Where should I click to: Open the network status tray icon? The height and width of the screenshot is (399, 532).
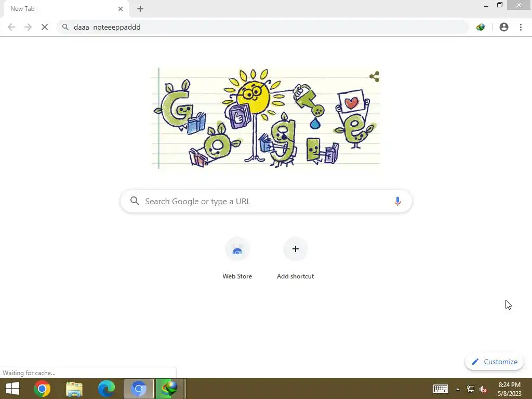tap(471, 389)
